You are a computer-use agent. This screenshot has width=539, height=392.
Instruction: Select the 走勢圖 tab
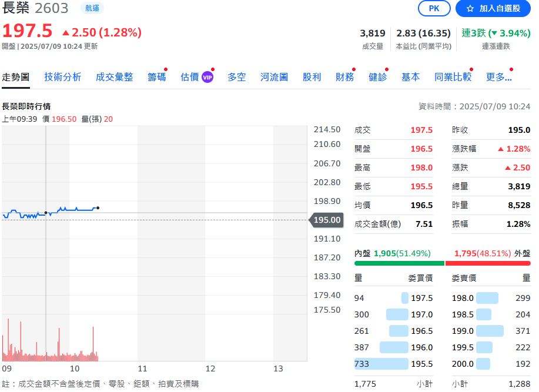16,77
